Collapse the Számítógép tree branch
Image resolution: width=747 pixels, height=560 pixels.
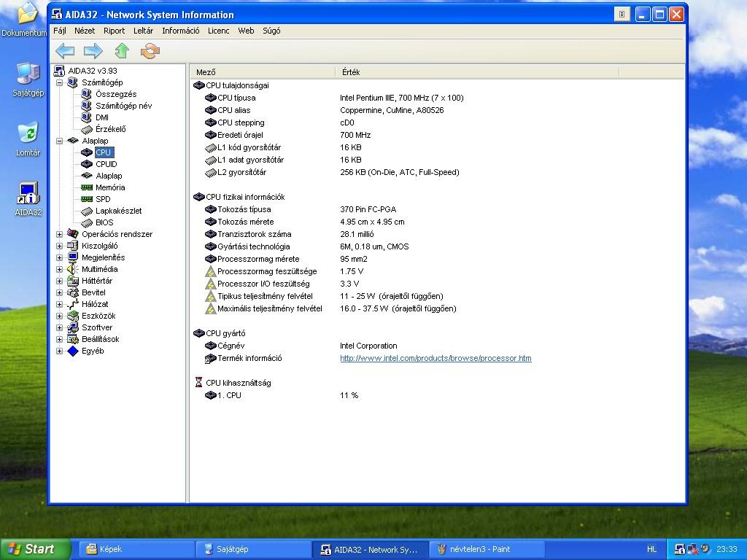pyautogui.click(x=60, y=82)
